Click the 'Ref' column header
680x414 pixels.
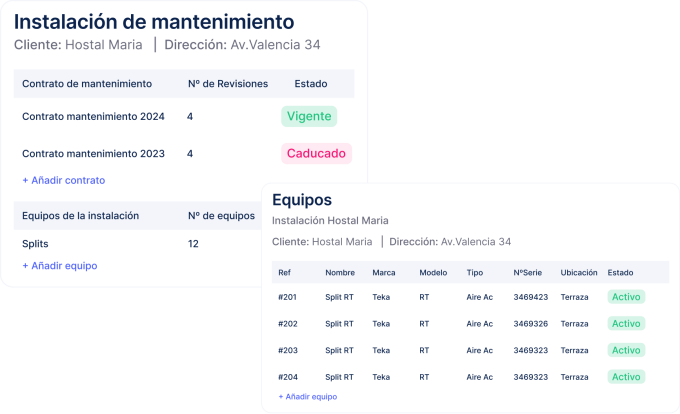pyautogui.click(x=284, y=273)
